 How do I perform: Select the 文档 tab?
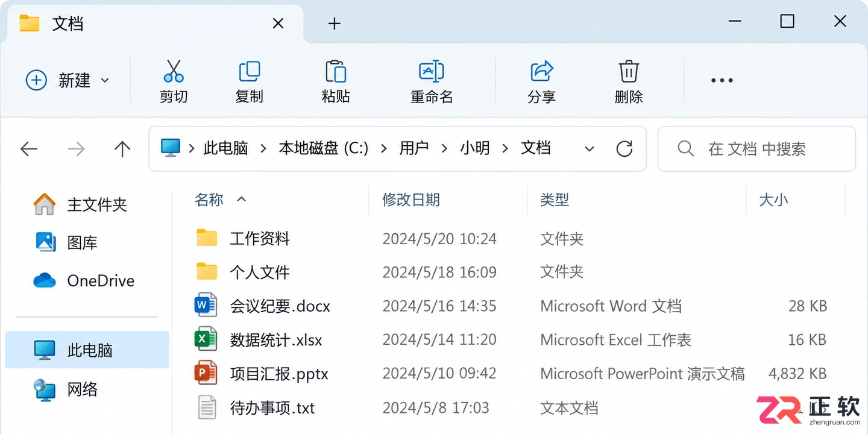(x=154, y=24)
